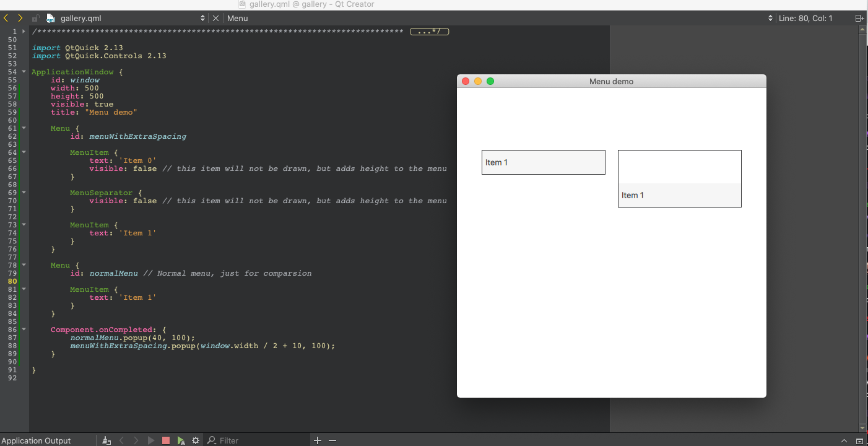Click the Line: 80, Col: 1 indicator

click(x=805, y=18)
